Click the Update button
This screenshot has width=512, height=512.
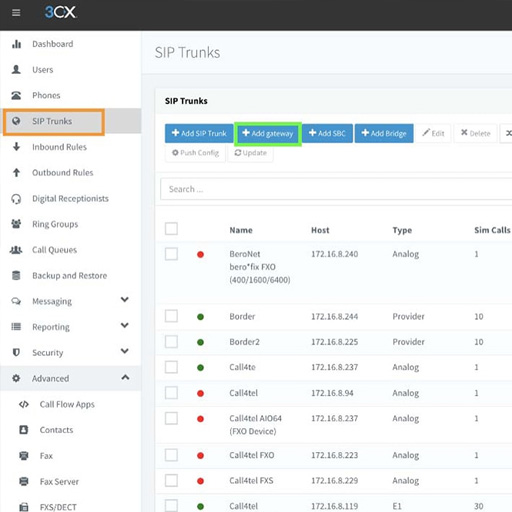[x=250, y=153]
